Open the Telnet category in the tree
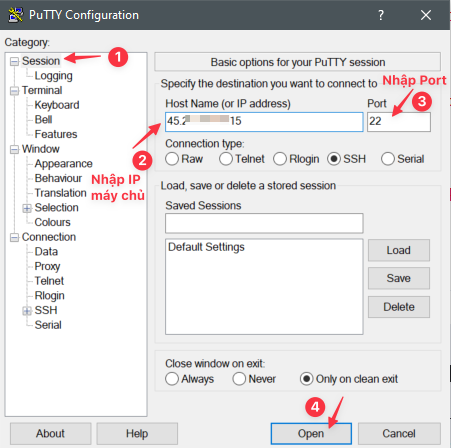Screen dimensions: 451x448 tap(49, 281)
